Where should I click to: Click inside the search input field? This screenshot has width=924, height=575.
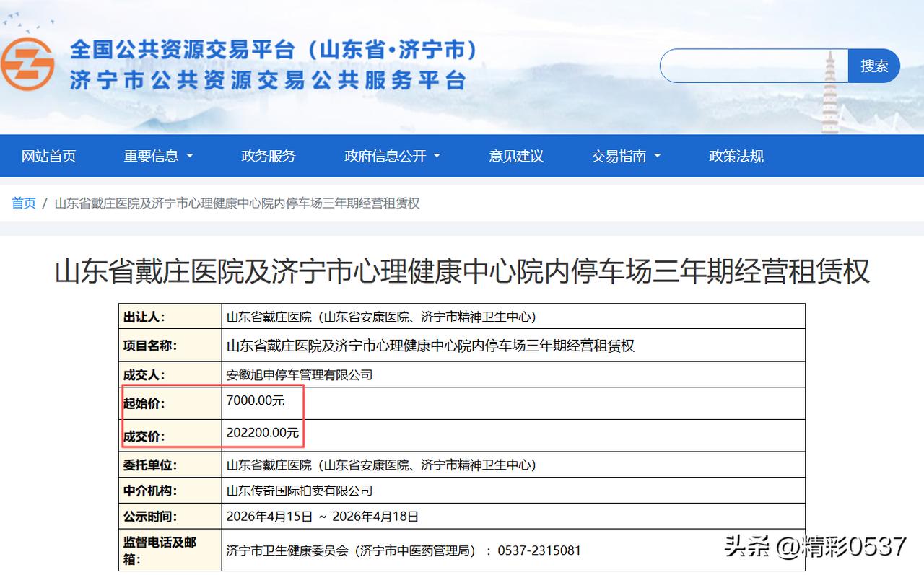[x=751, y=65]
